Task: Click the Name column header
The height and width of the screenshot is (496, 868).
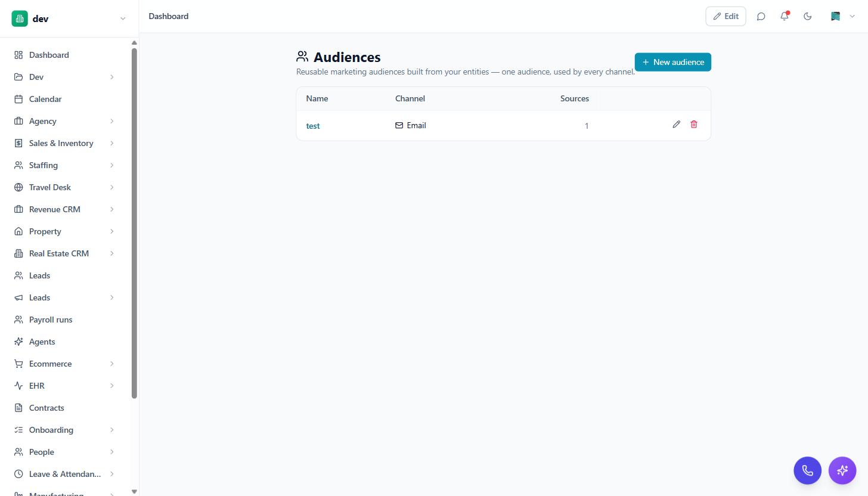Action: tap(317, 98)
